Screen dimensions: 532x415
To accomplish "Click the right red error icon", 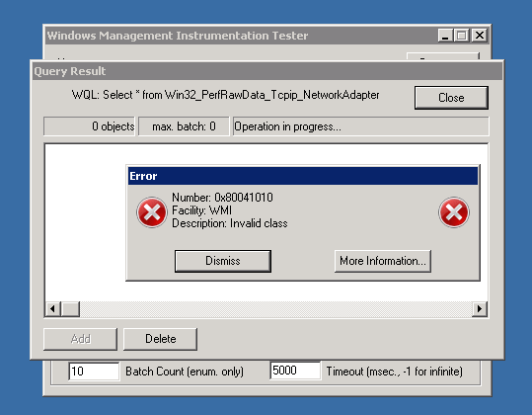I will point(454,212).
